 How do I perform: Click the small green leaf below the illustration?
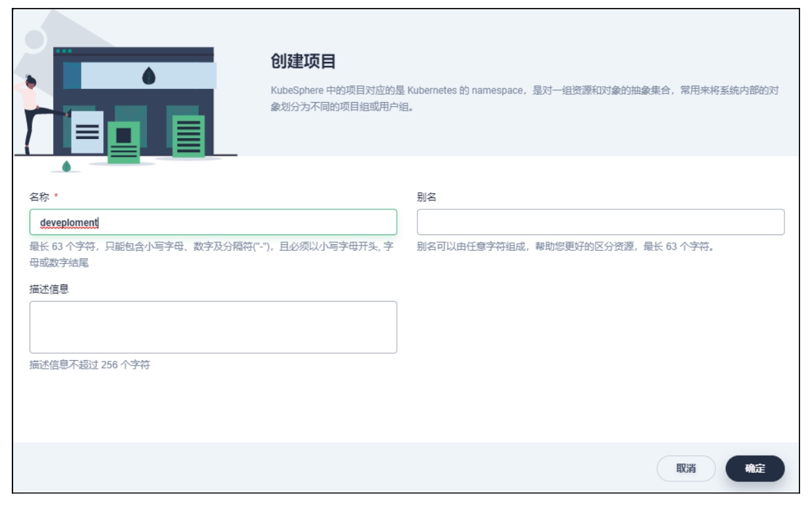click(x=66, y=166)
